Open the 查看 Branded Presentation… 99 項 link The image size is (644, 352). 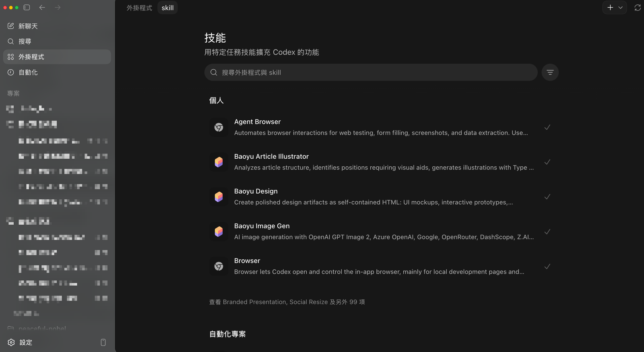click(287, 302)
